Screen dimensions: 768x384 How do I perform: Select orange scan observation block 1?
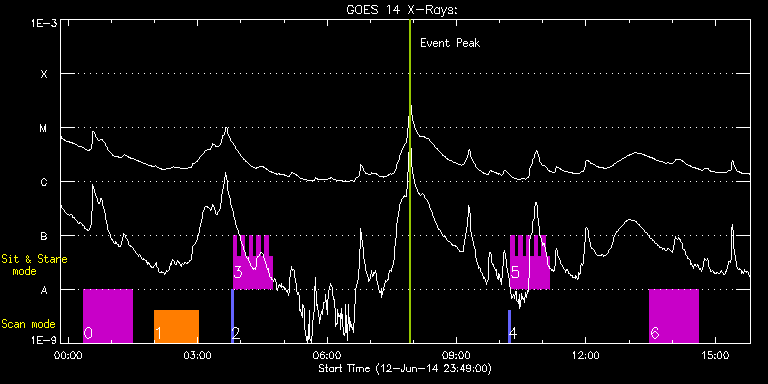[176, 326]
